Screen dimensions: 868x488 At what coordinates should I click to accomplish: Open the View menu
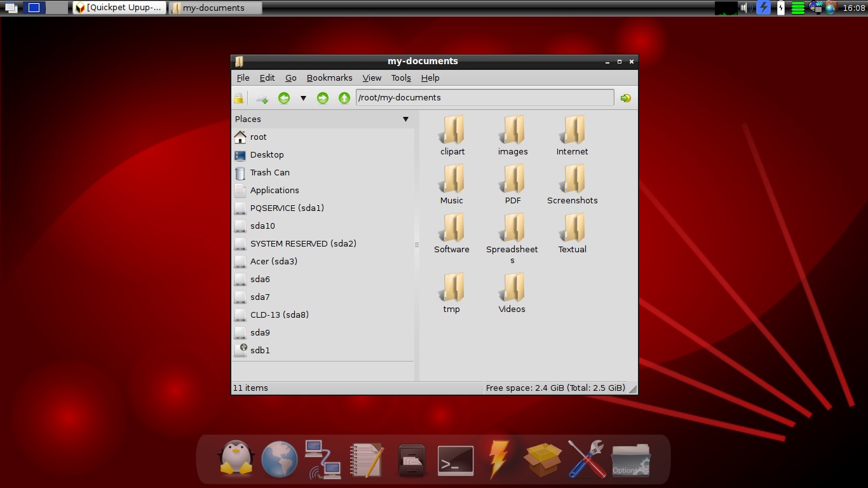tap(372, 78)
